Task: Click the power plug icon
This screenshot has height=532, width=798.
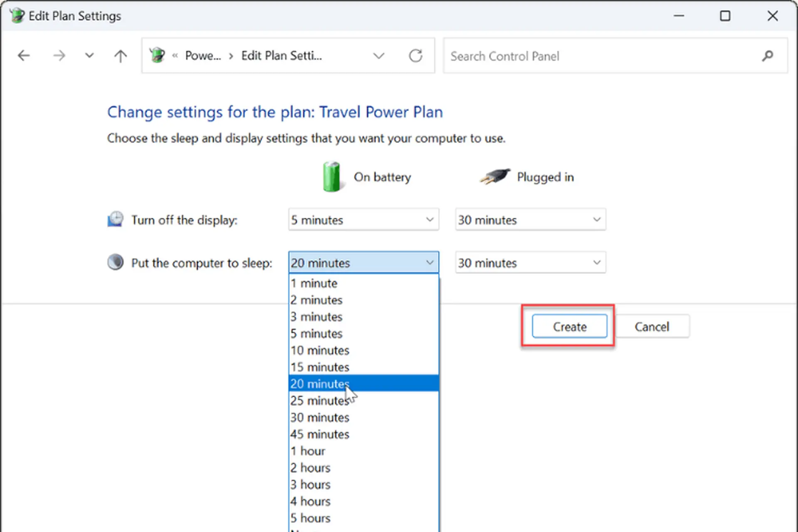Action: click(x=495, y=176)
